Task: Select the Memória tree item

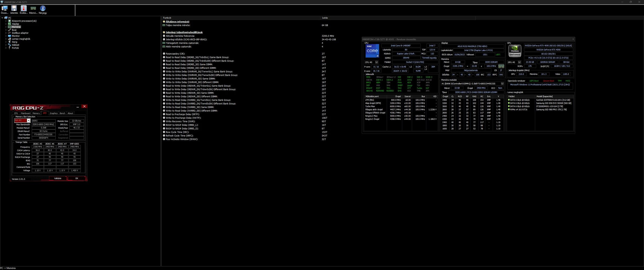Action: [16, 27]
